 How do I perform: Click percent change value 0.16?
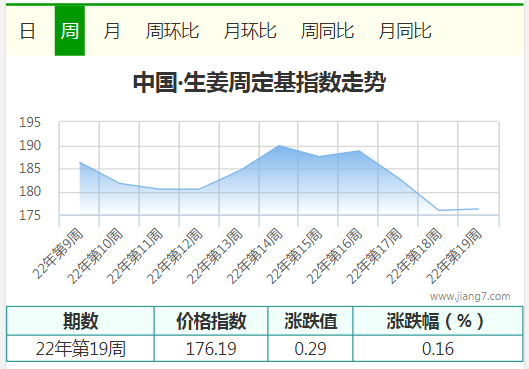coord(438,348)
